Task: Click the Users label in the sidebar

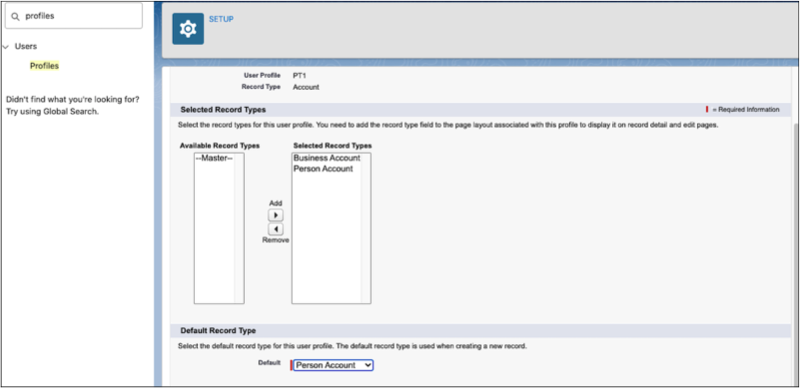Action: point(26,46)
